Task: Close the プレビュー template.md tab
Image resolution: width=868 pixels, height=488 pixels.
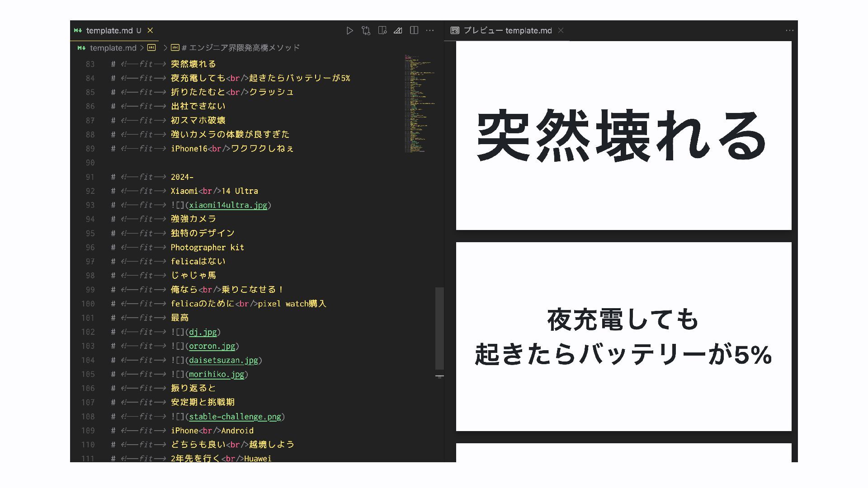Action: coord(561,30)
